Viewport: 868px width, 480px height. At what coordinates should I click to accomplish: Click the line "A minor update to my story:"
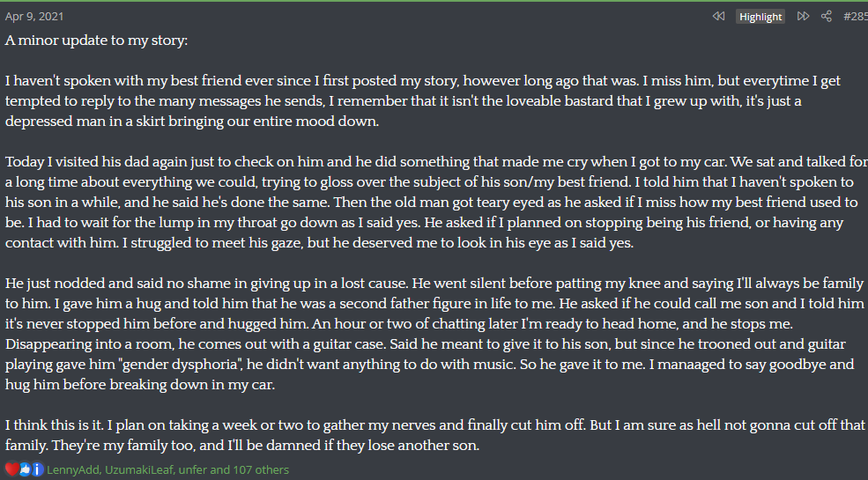click(x=96, y=41)
